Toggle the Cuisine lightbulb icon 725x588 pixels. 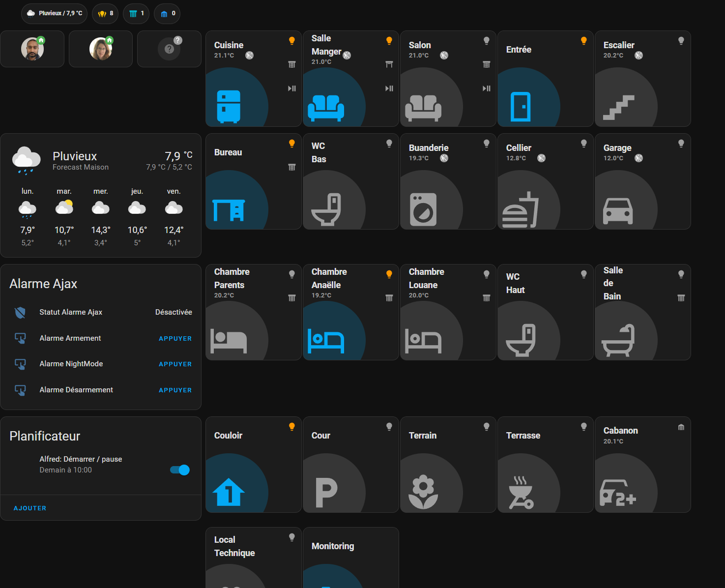291,41
